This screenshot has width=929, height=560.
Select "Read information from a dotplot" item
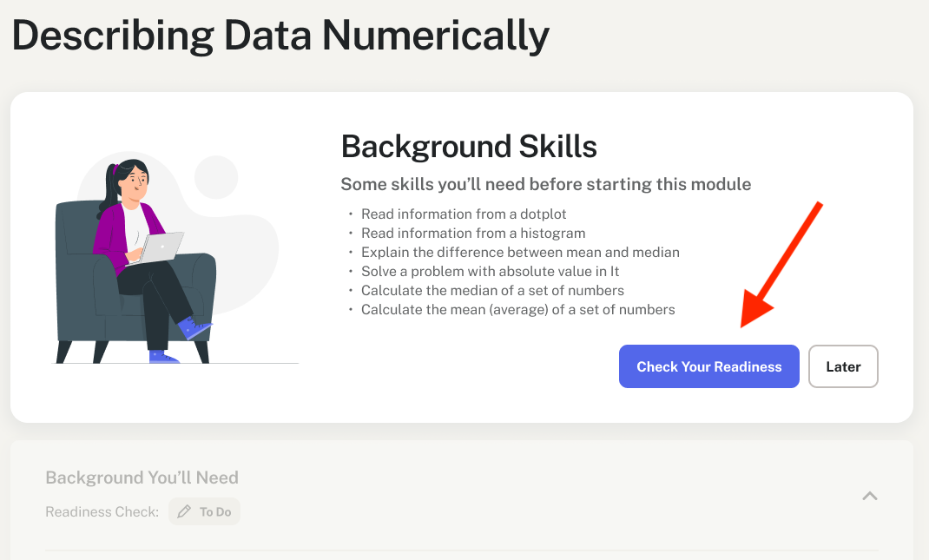pyautogui.click(x=452, y=214)
